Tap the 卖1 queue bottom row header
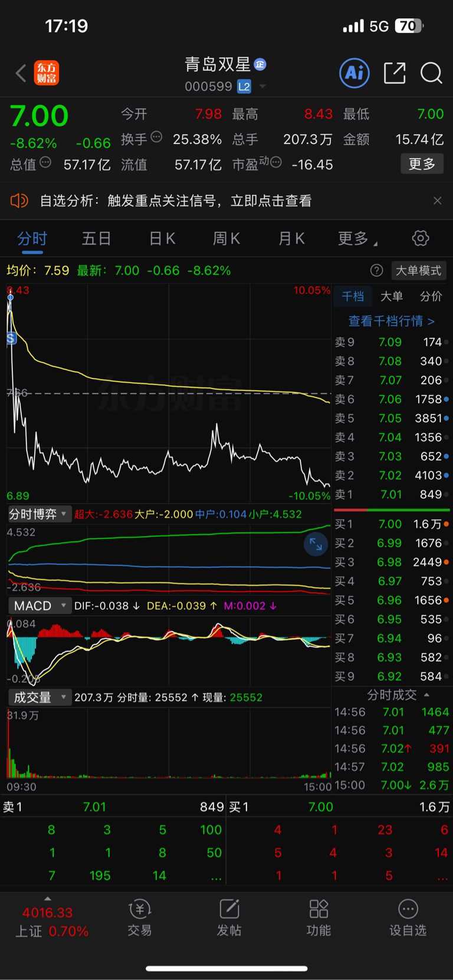Screen dimensions: 453x980 pos(113,807)
